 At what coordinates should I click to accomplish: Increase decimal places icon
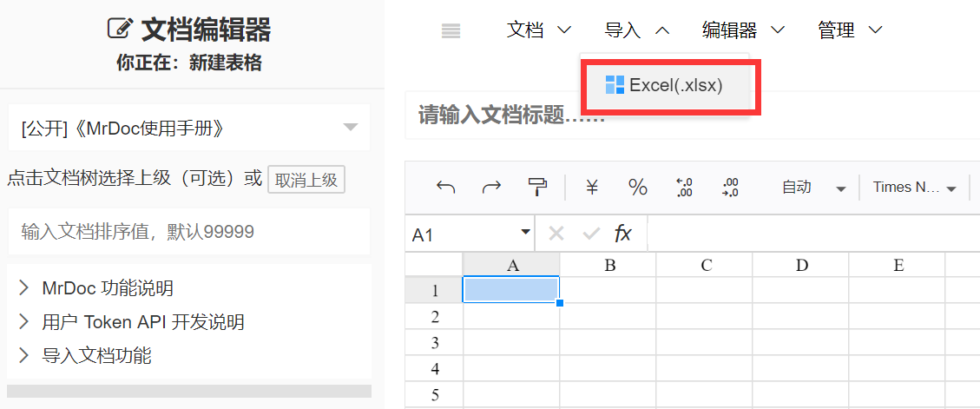(x=730, y=187)
